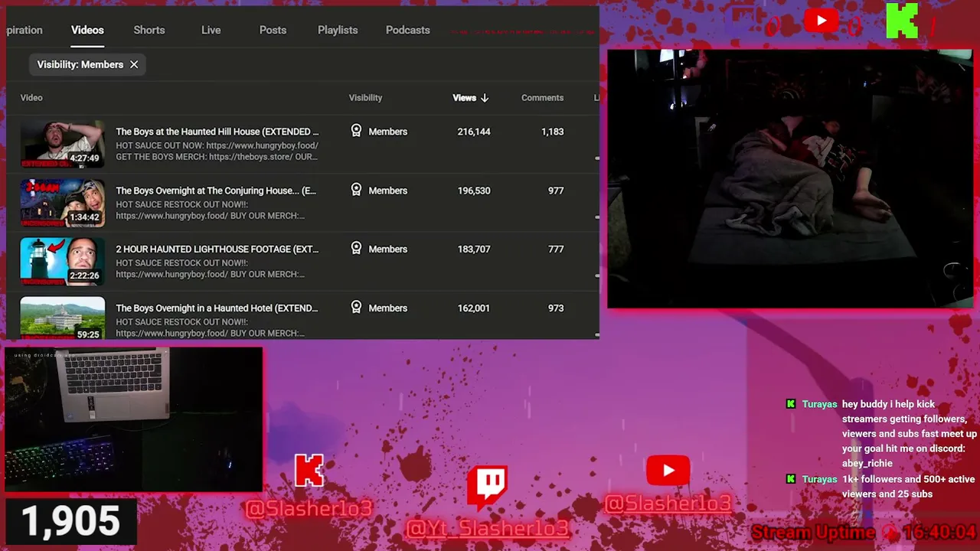
Task: Click the members badge icon for Haunted Lighthouse video
Action: coord(356,248)
